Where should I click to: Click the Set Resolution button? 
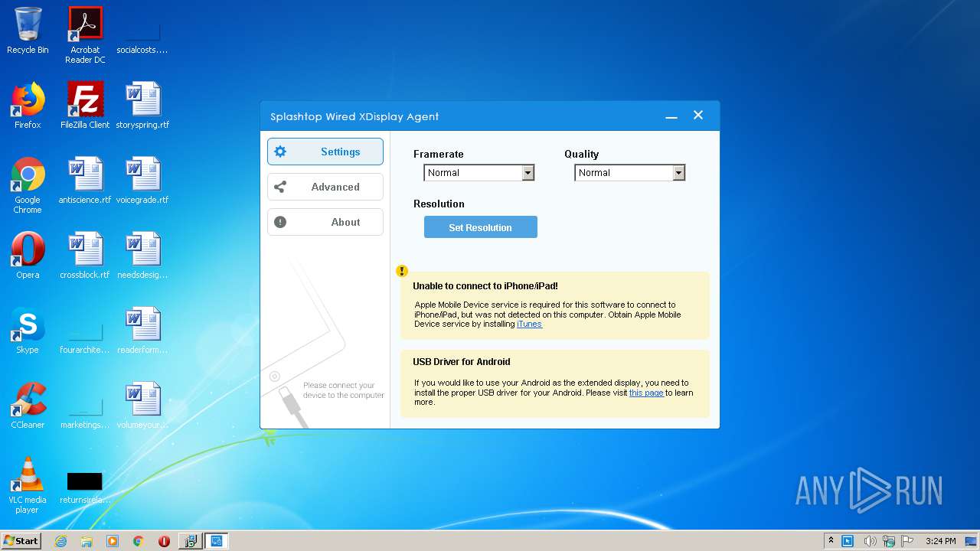[x=481, y=227]
